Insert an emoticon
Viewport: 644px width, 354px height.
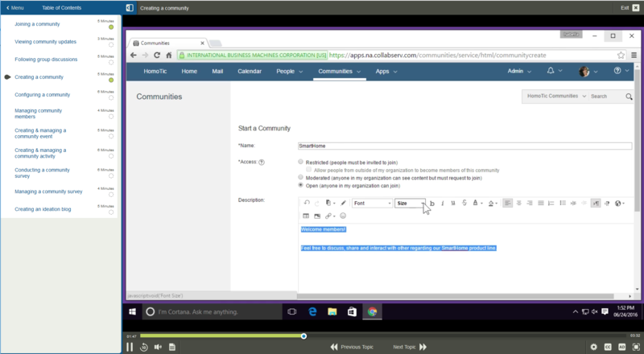pos(343,216)
